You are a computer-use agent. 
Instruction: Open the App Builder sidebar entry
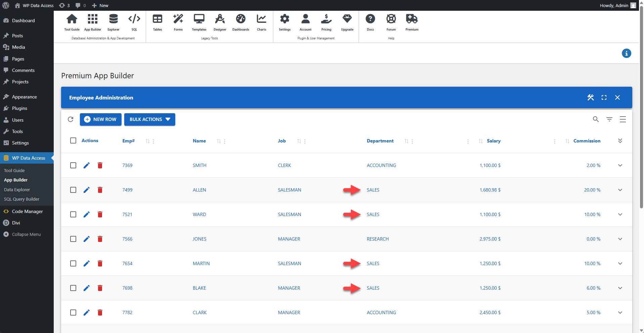[15, 180]
